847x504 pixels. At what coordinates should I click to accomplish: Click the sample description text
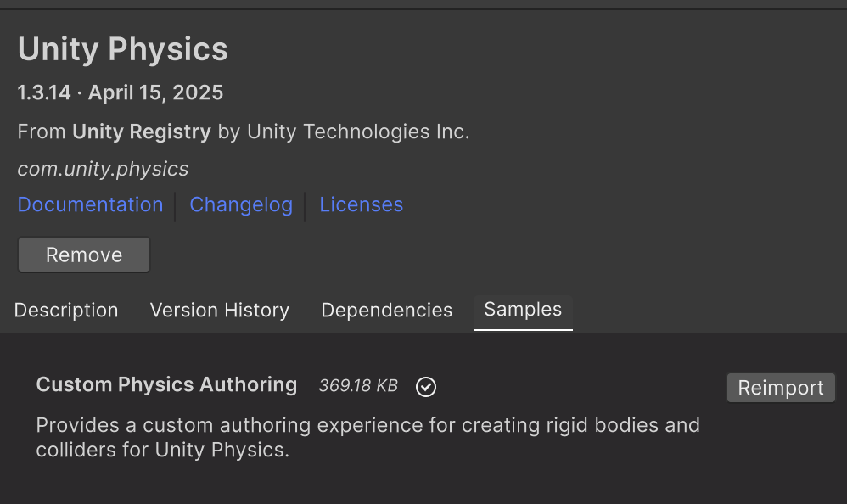point(367,437)
